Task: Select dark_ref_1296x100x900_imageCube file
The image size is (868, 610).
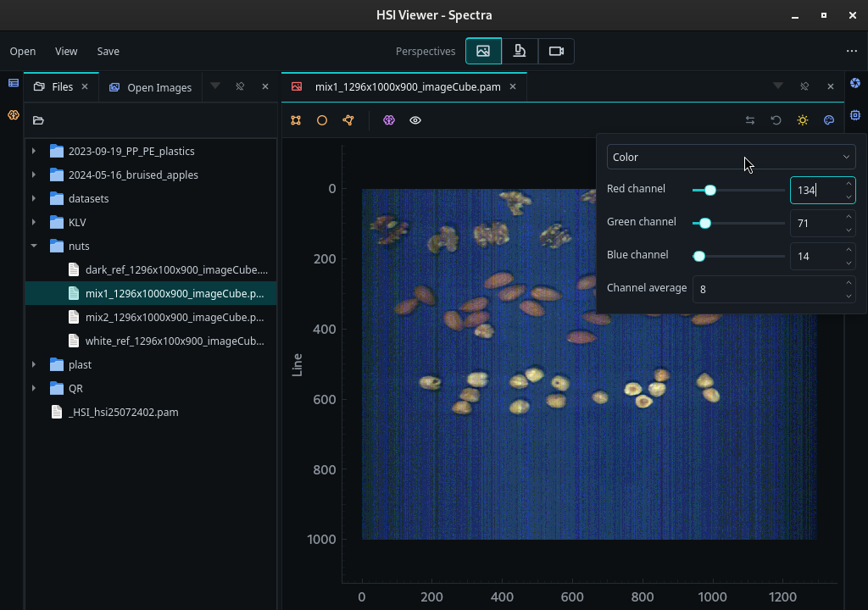Action: point(151,269)
